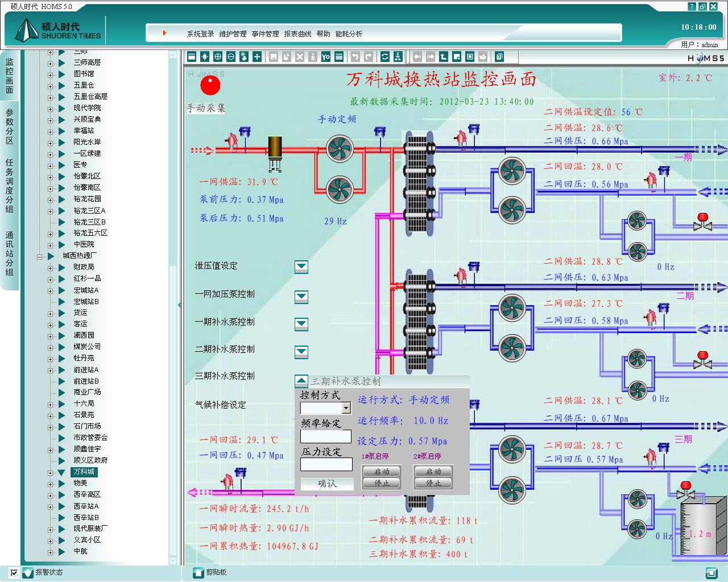Click the hierarchy tree toolbar icon
728x582 pixels.
coord(398,56)
